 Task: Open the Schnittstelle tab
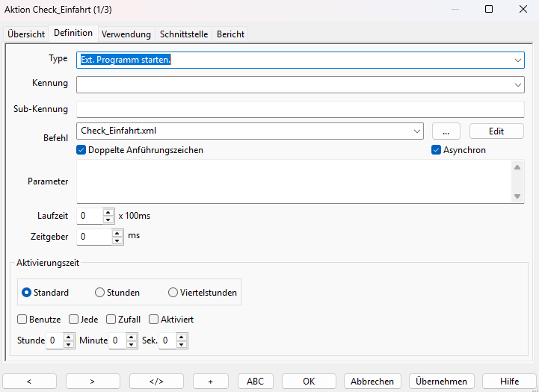click(x=184, y=34)
